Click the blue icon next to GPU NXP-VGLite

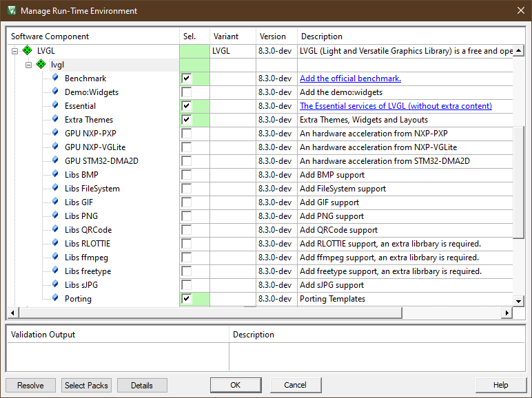(x=55, y=147)
